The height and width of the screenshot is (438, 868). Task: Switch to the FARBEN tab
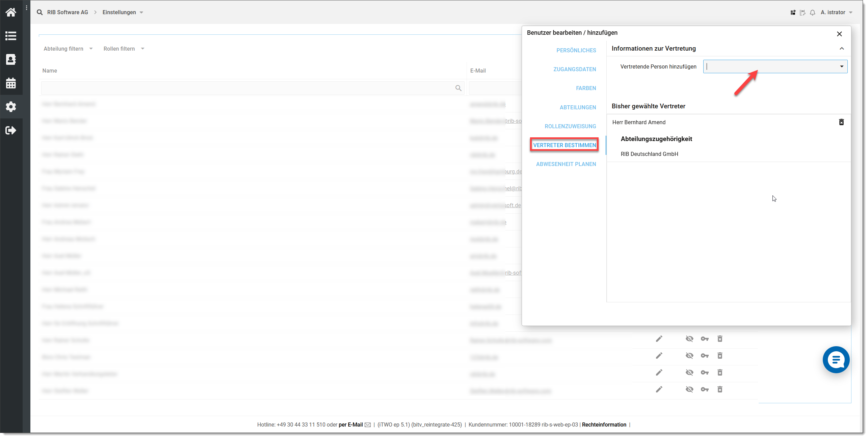pos(586,88)
